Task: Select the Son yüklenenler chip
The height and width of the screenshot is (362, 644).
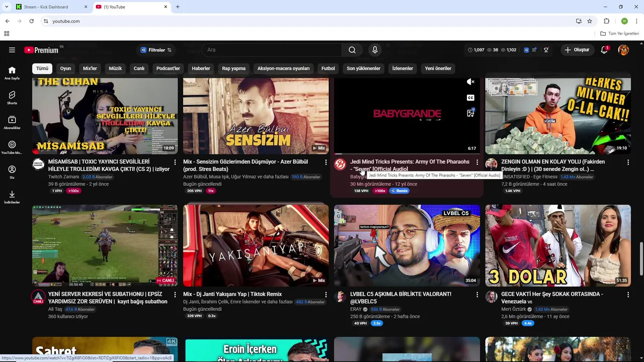Action: click(363, 68)
